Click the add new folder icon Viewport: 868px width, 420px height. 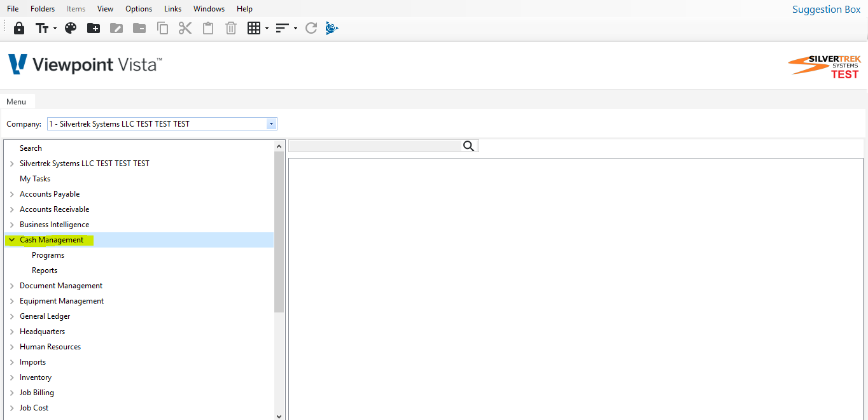click(x=94, y=28)
